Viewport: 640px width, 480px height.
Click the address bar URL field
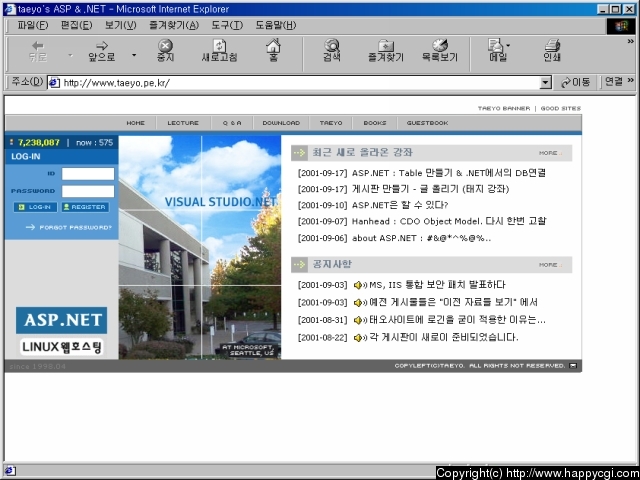300,83
